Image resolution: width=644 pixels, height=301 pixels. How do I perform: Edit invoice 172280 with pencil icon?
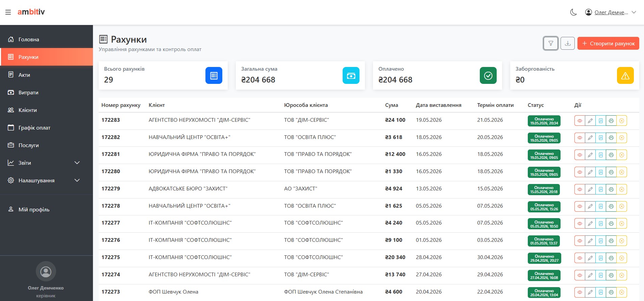(x=590, y=172)
